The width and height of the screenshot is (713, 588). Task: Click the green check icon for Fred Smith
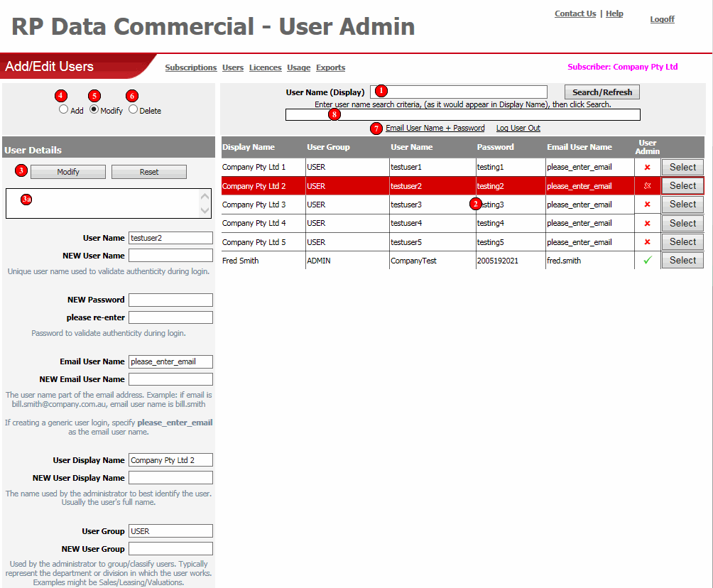coord(648,260)
